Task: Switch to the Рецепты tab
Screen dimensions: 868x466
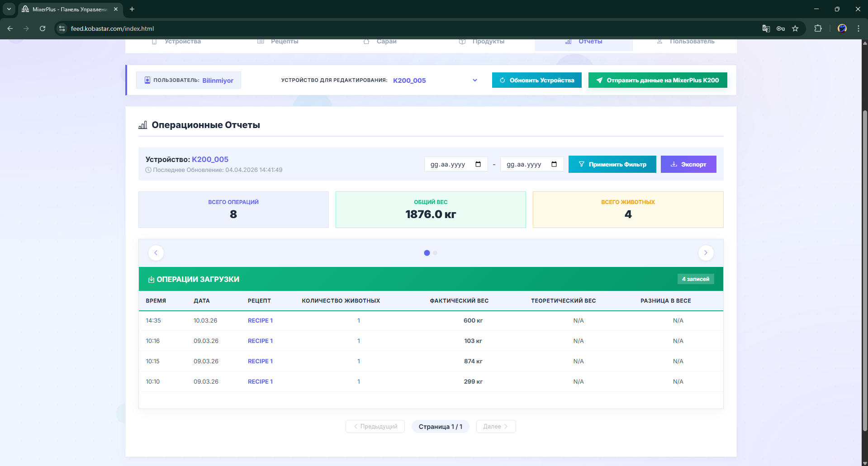Action: pyautogui.click(x=284, y=42)
